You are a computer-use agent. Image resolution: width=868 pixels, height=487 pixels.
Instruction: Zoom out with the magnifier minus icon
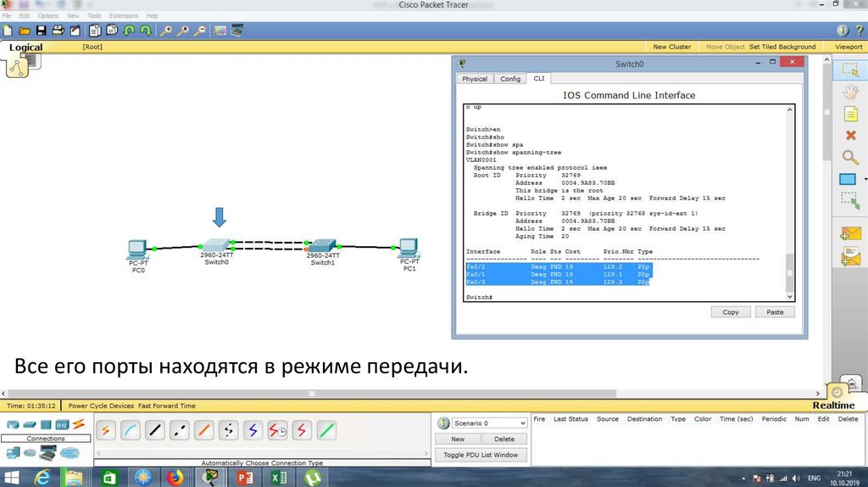click(x=200, y=31)
